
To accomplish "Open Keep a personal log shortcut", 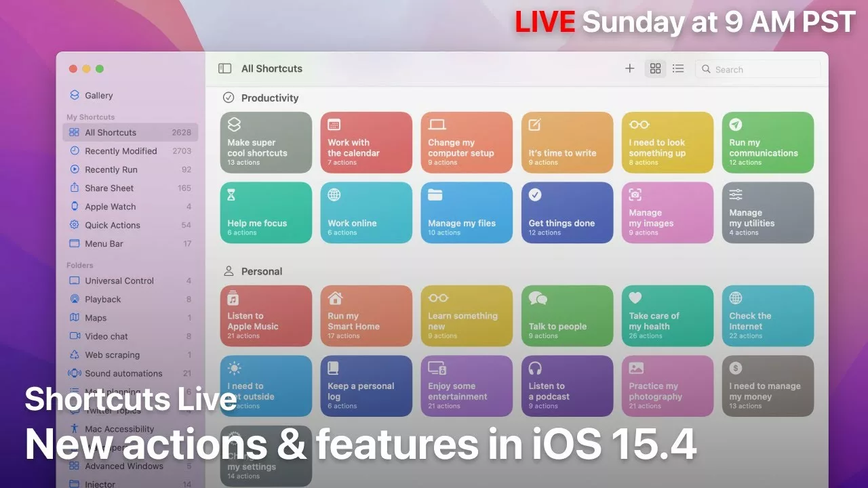I will (x=367, y=386).
